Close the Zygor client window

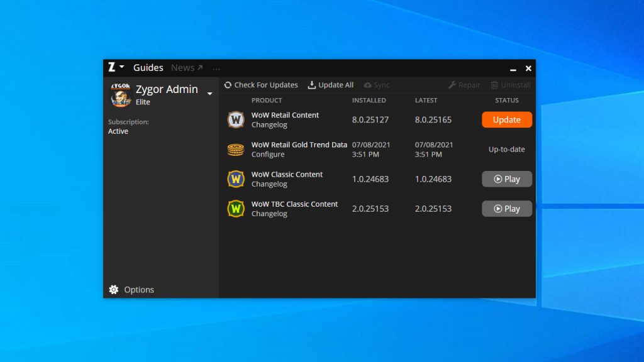(x=528, y=68)
